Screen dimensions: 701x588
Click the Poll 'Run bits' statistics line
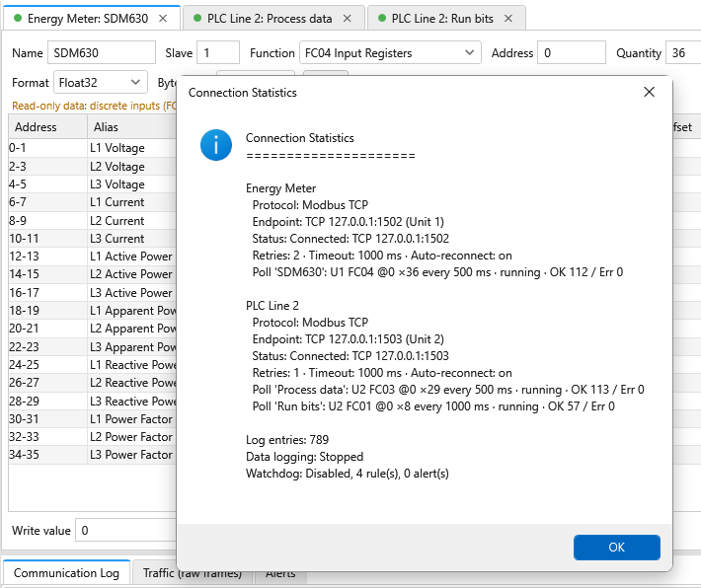433,406
